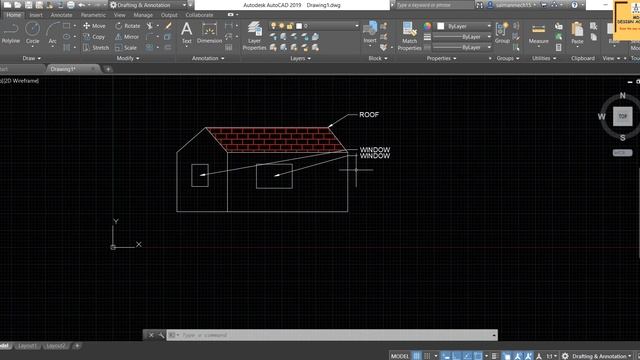Select the Polyline tool
Viewport: 640px width, 360px height.
11,33
